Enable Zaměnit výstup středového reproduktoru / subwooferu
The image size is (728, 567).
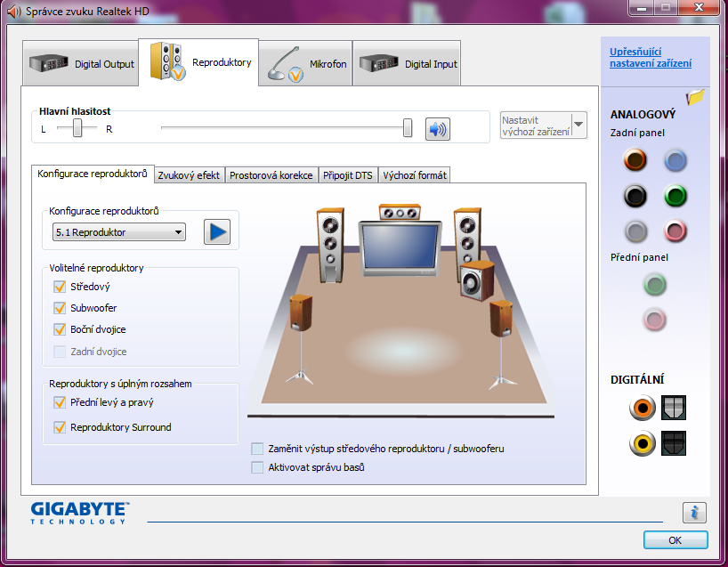point(257,449)
